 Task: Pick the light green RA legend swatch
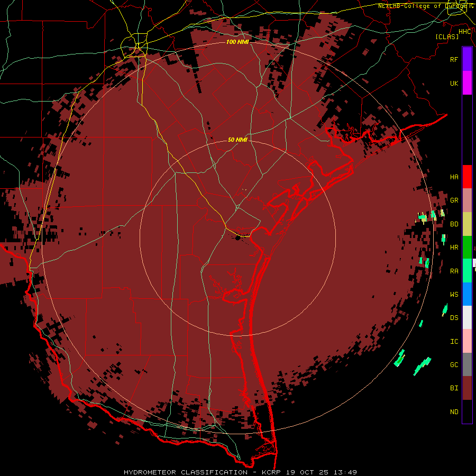click(467, 271)
